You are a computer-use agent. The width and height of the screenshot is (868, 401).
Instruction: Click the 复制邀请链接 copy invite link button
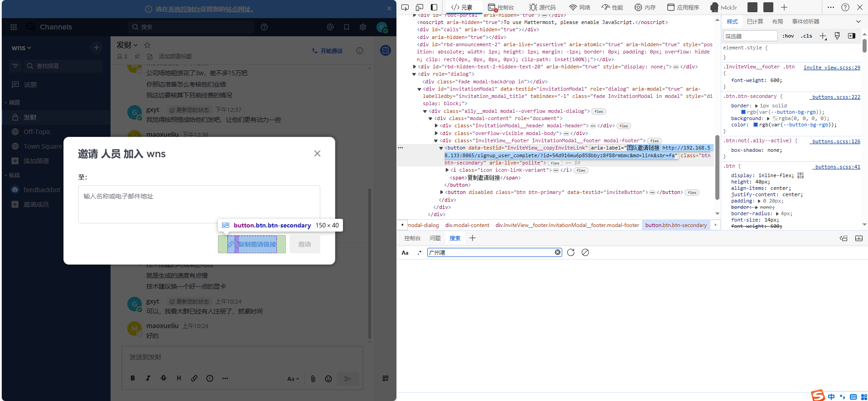click(x=252, y=244)
